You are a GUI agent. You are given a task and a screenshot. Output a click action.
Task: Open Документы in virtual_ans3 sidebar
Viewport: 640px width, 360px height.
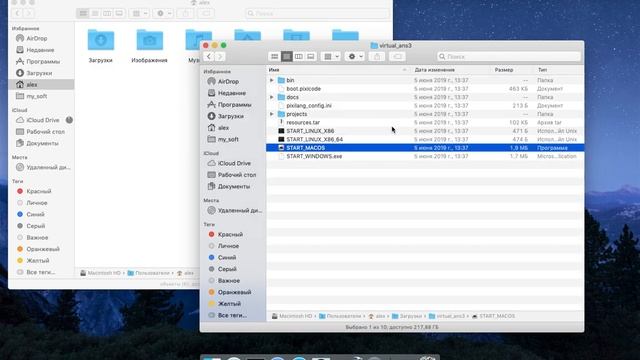point(233,187)
